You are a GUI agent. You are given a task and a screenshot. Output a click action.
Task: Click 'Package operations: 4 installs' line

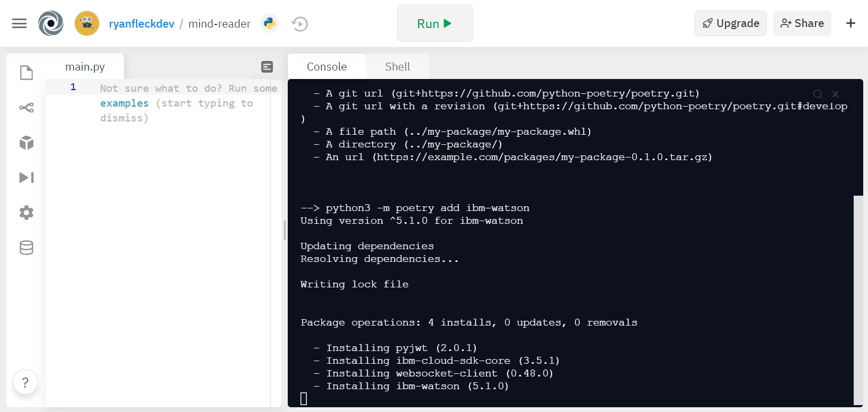(x=469, y=322)
